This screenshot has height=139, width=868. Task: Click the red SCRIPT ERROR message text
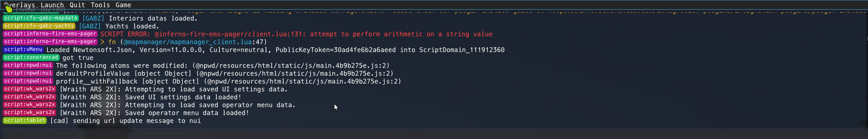click(296, 34)
